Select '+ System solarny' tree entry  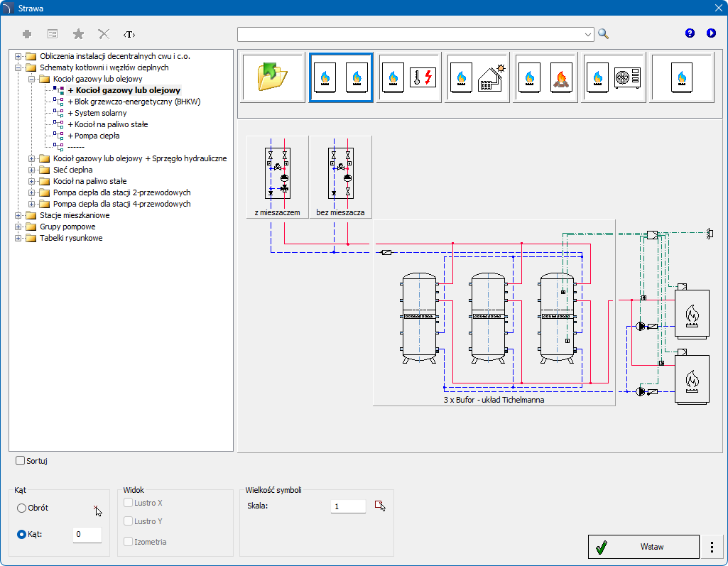click(x=97, y=113)
